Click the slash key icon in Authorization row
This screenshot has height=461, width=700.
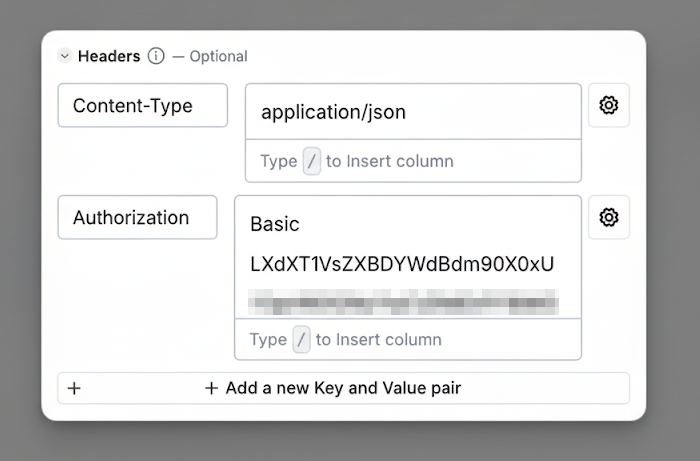coord(302,339)
